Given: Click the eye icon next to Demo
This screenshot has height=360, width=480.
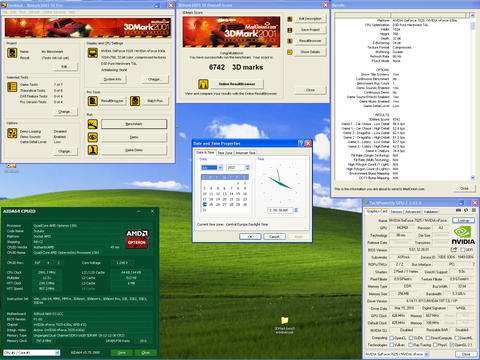Looking at the screenshot, I should coord(93,137).
